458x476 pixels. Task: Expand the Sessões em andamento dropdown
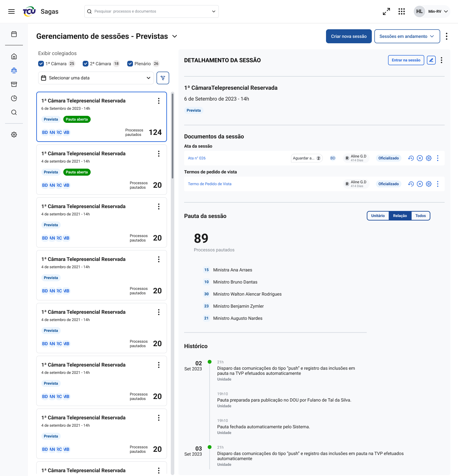click(407, 36)
